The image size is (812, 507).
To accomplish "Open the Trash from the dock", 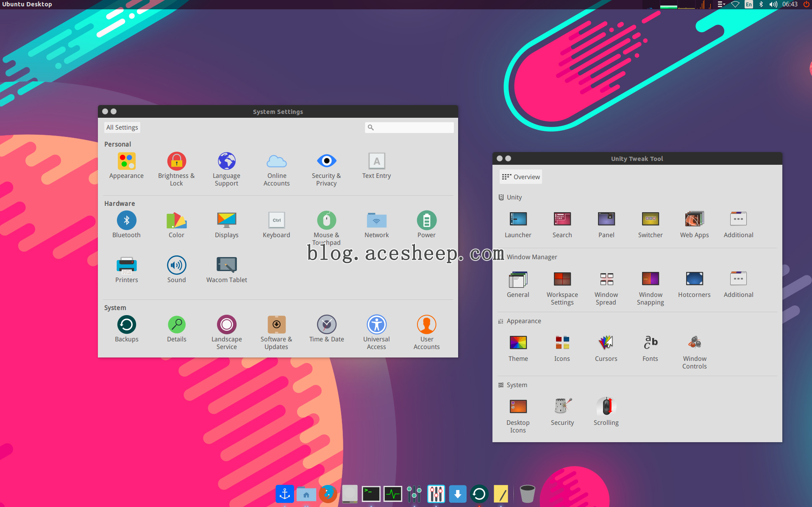I will tap(527, 494).
